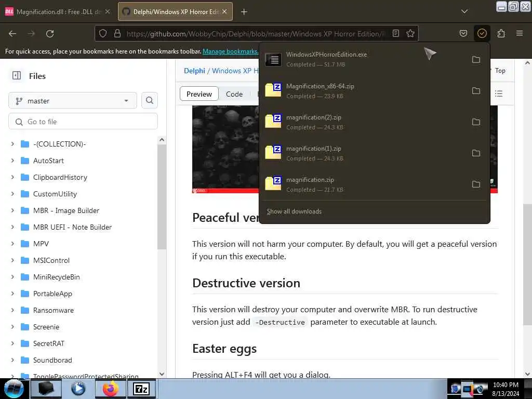The height and width of the screenshot is (399, 532).
Task: Switch to the Preview tab
Action: tap(199, 94)
